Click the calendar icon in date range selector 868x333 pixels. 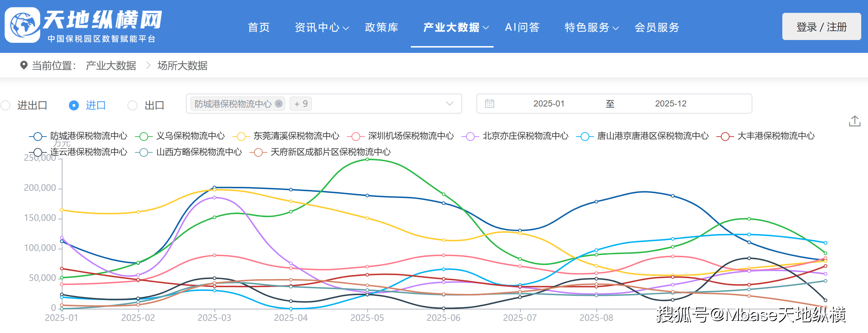pyautogui.click(x=490, y=104)
